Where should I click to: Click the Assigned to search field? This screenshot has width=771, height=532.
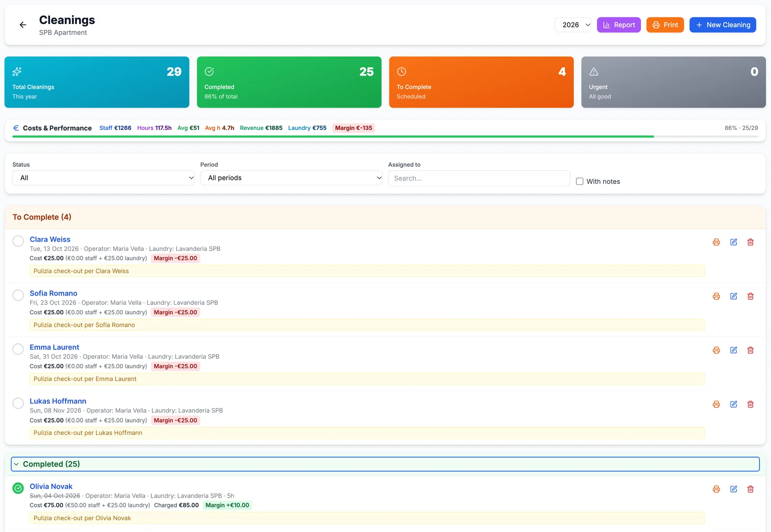[x=479, y=178]
